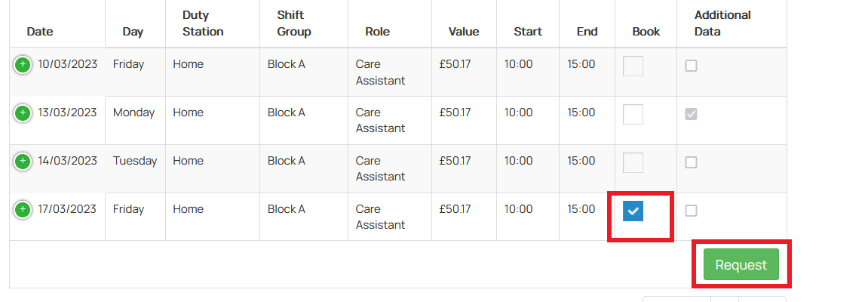This screenshot has width=868, height=302.
Task: Toggle Additional Data checkbox for 14/03/2023
Action: [691, 162]
